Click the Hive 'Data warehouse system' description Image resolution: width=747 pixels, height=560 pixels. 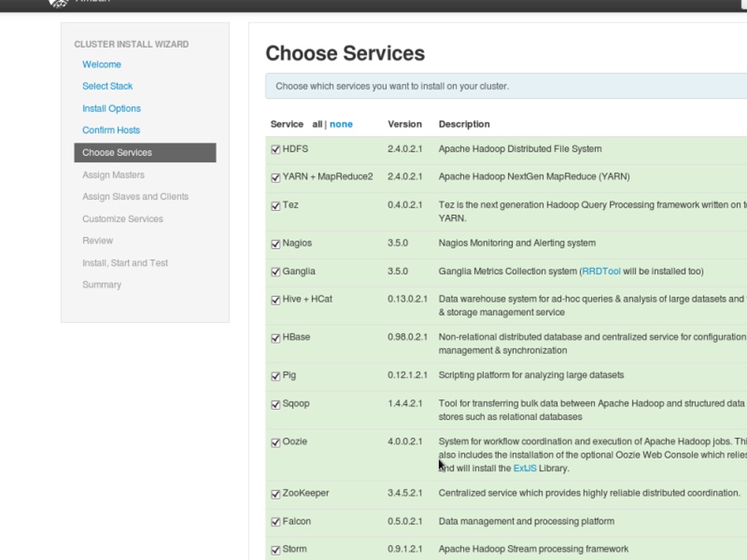pos(593,305)
